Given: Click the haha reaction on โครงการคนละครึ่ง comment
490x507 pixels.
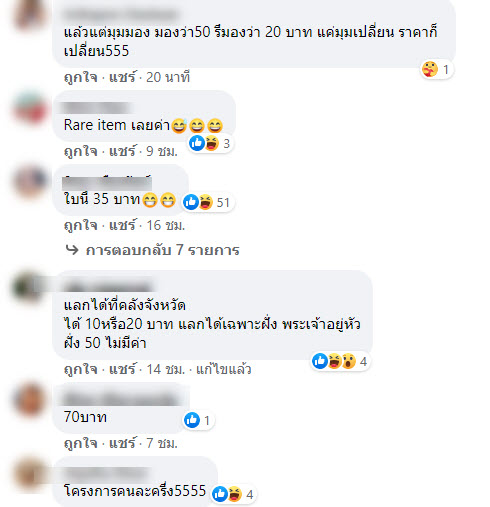Looking at the screenshot, I should click(235, 494).
